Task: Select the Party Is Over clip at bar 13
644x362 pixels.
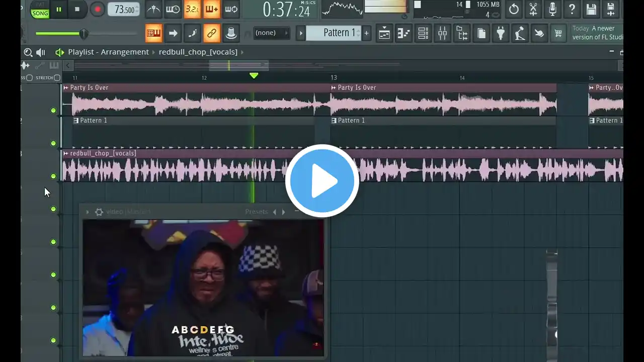Action: click(443, 100)
